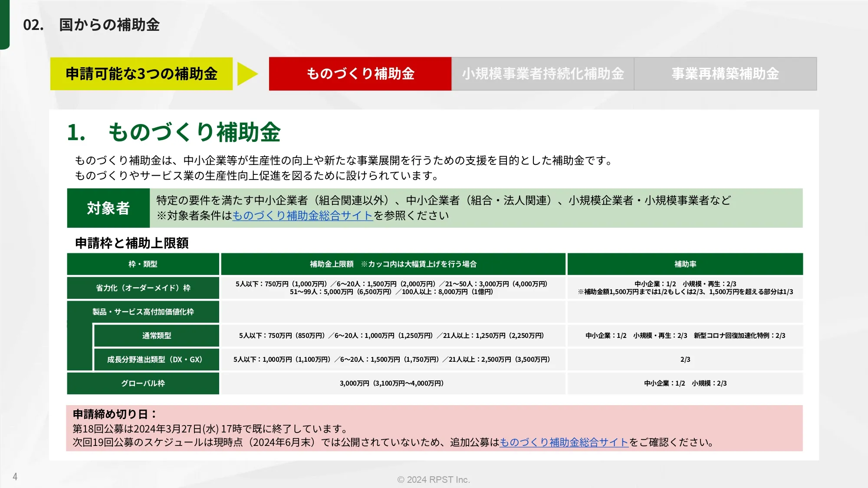Click the 2/3 subsidy rate cell
This screenshot has width=868, height=488.
(x=685, y=360)
